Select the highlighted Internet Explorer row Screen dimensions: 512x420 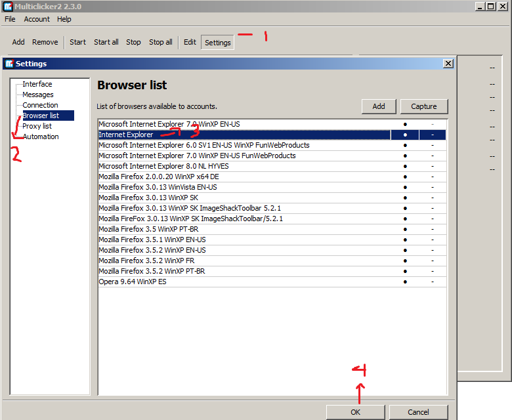click(272, 135)
